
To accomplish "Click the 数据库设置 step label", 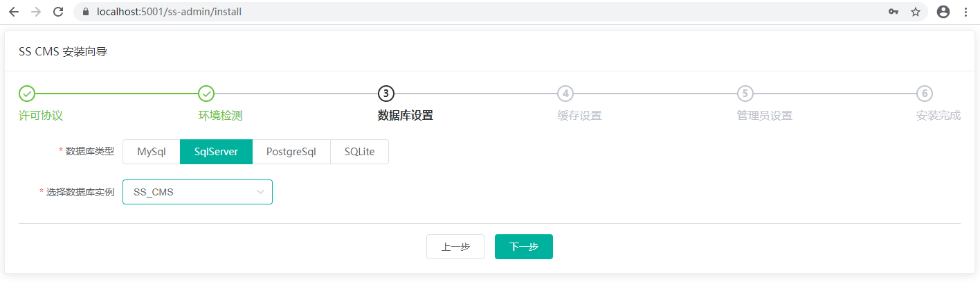I will coord(406,116).
